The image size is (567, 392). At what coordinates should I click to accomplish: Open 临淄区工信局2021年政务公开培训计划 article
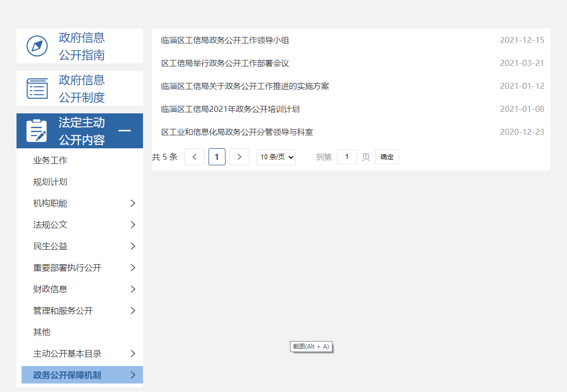pyautogui.click(x=230, y=109)
